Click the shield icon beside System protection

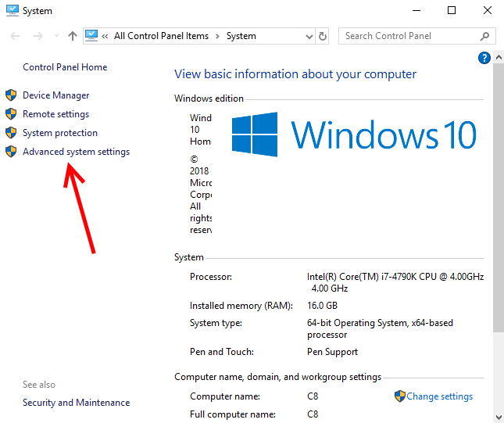11,133
